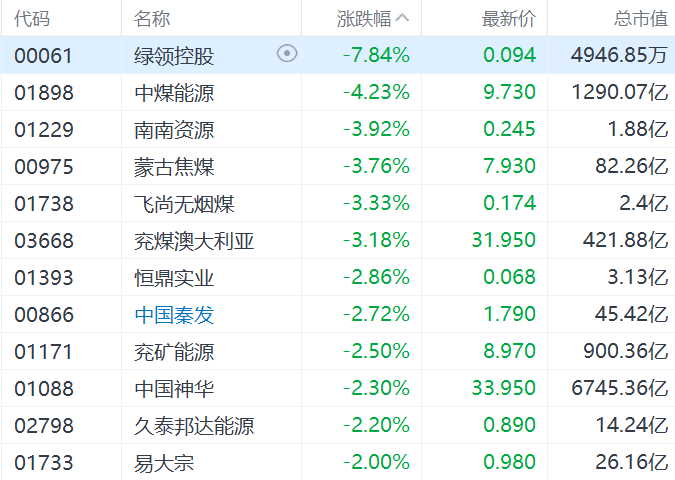
Task: Open the 中煤能源 row name
Action: [174, 93]
